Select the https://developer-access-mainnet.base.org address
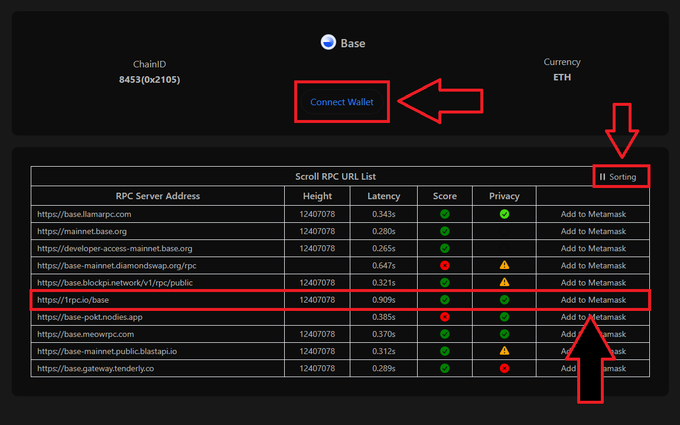Screen dimensions: 680x425 (114, 248)
